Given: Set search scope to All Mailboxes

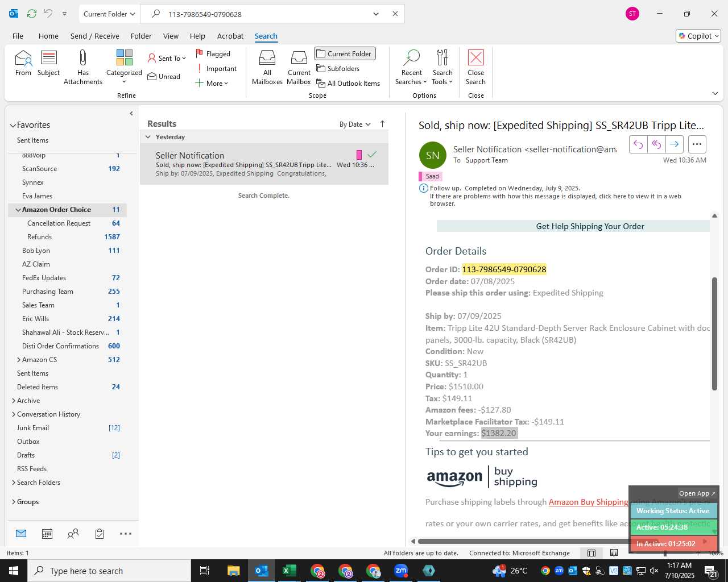Looking at the screenshot, I should [267, 67].
